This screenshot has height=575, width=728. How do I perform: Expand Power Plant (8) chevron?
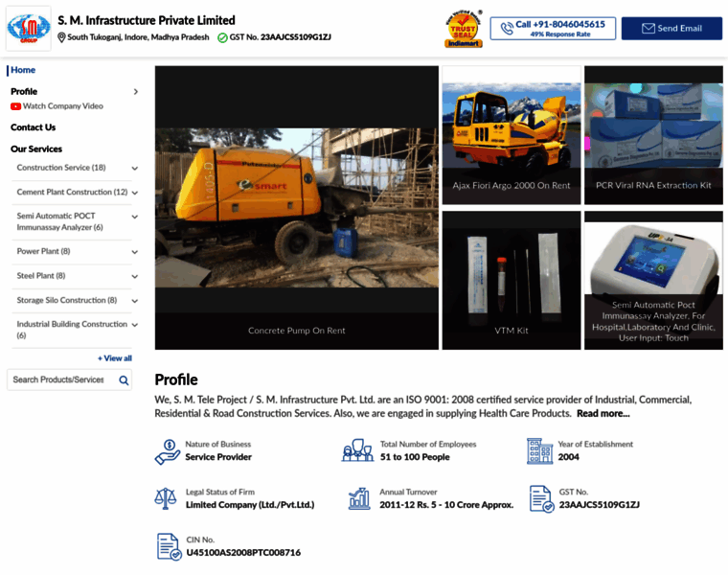135,252
